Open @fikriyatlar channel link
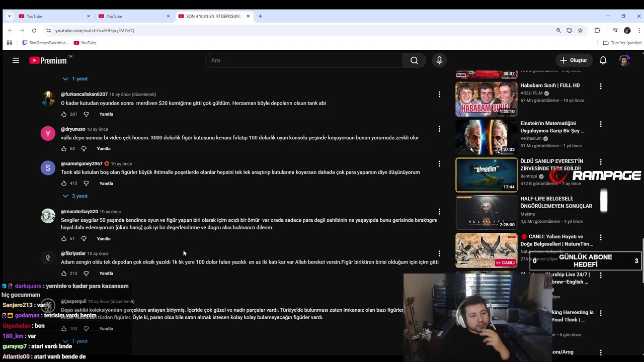Image resolution: width=644 pixels, height=362 pixels. [x=73, y=253]
